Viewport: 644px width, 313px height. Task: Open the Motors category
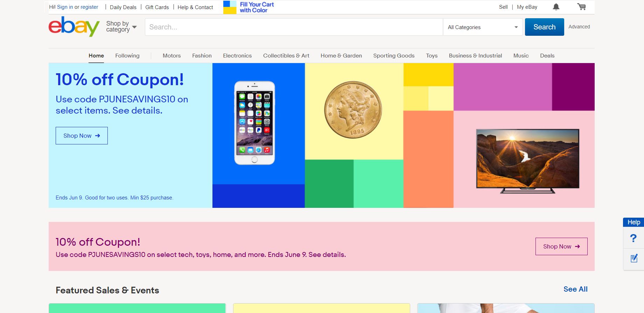(172, 56)
